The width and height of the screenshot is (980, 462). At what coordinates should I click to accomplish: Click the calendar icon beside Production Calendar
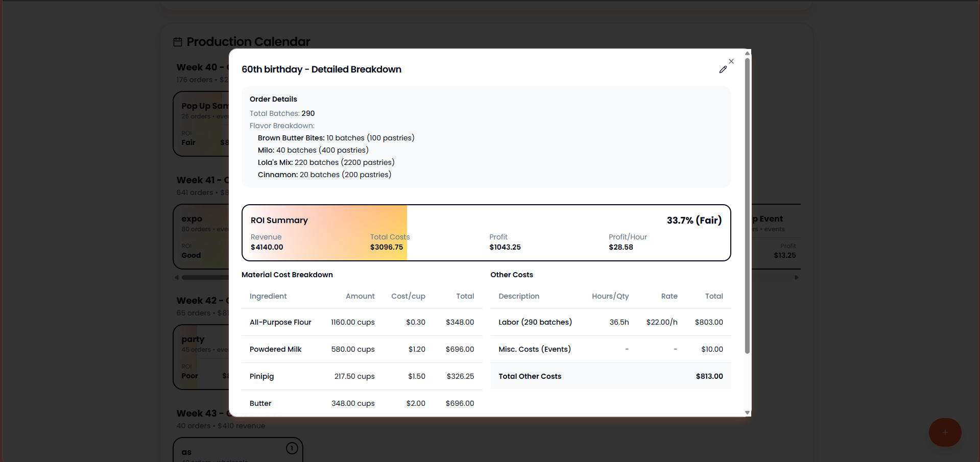178,42
